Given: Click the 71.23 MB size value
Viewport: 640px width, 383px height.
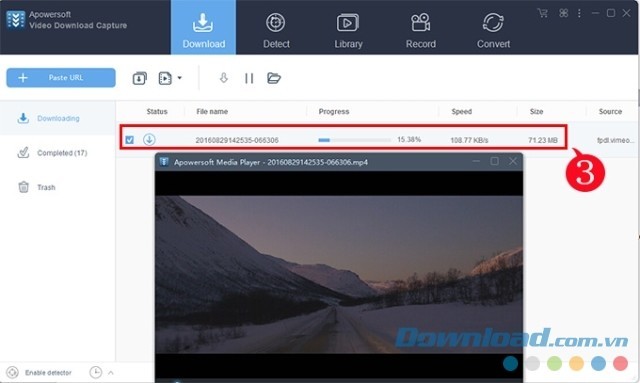Looking at the screenshot, I should 542,140.
